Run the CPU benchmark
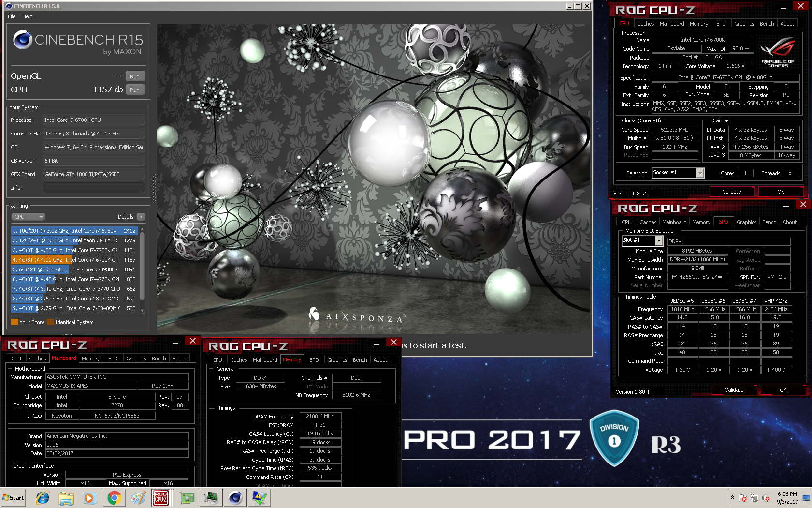Image resolution: width=812 pixels, height=508 pixels. coord(135,90)
